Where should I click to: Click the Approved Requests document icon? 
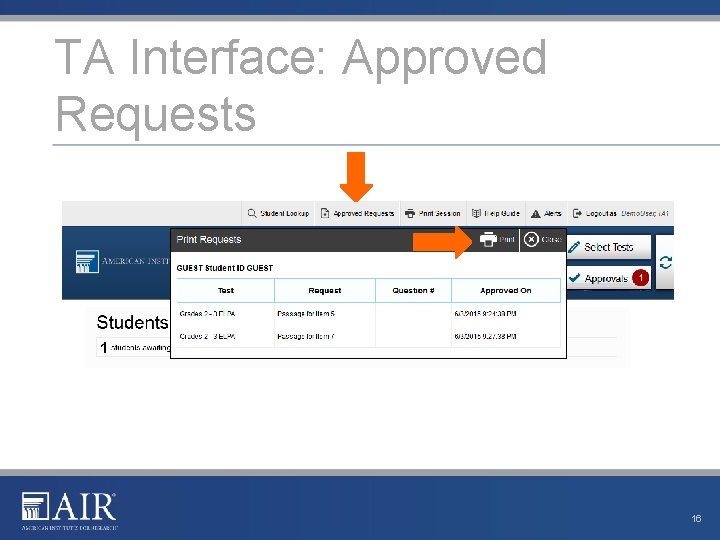click(325, 214)
